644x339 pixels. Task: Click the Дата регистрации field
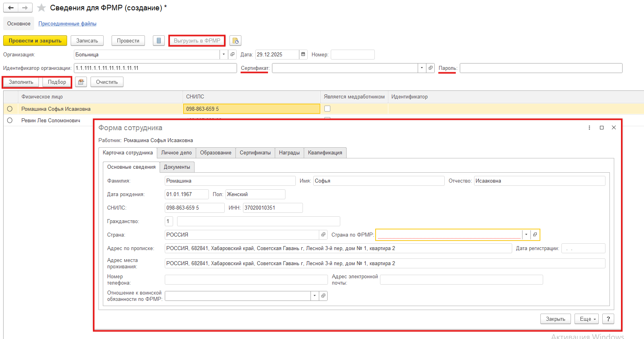[583, 248]
